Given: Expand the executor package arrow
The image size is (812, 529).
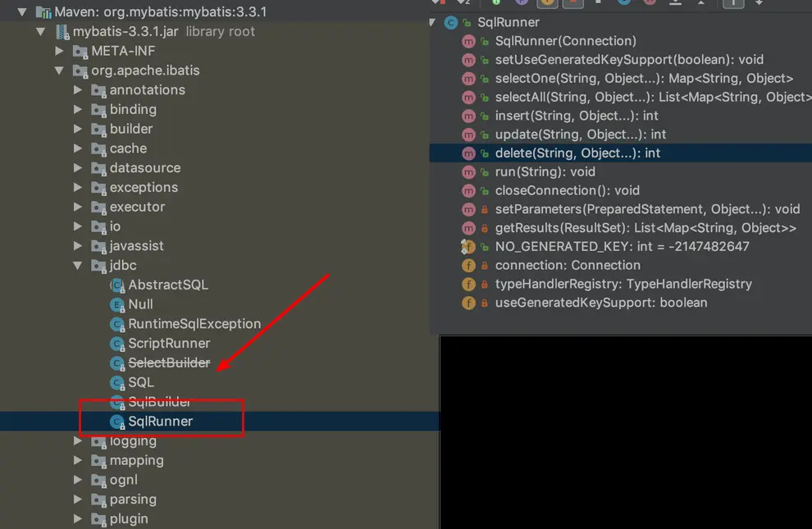Looking at the screenshot, I should coord(78,207).
